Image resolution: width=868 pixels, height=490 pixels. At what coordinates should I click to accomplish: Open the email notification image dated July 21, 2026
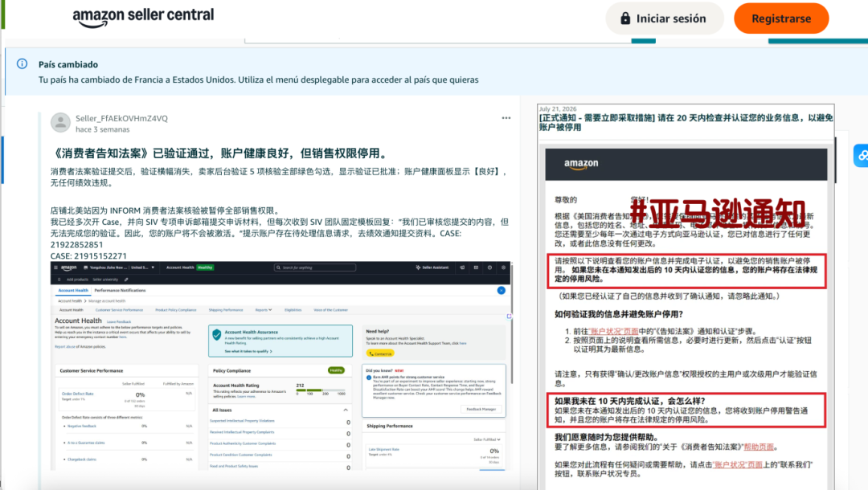click(x=686, y=297)
